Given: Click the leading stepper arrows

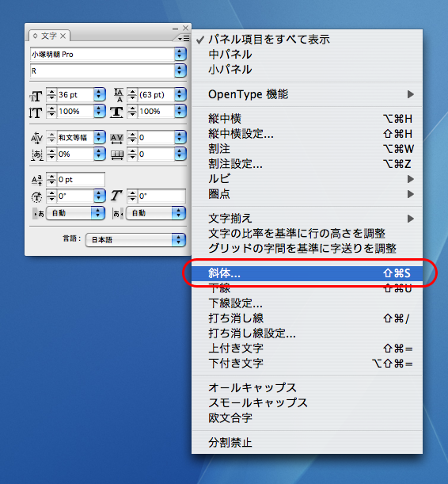Looking at the screenshot, I should point(132,94).
